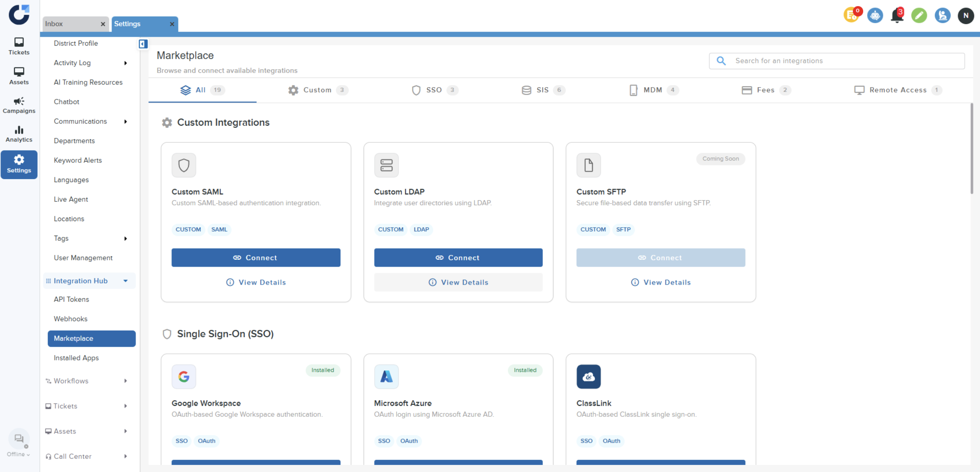Collapse the Integration Hub section
Screen dimensions: 980x472
pyautogui.click(x=126, y=281)
